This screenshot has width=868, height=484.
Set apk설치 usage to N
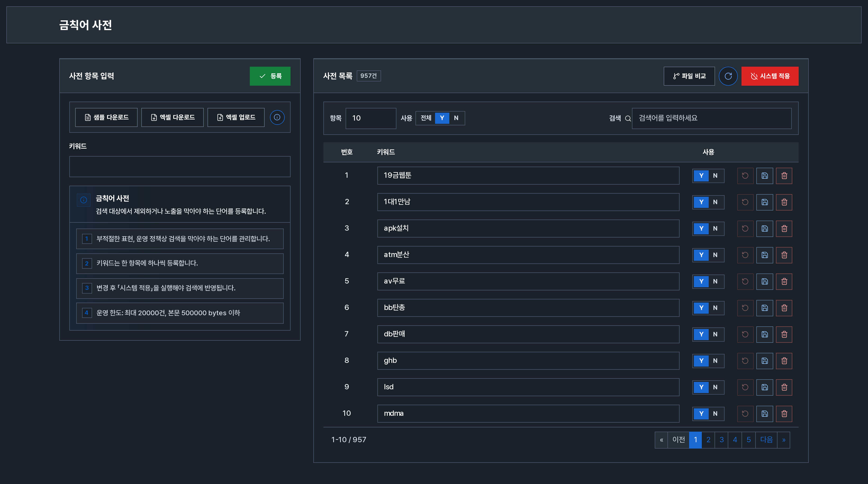715,228
